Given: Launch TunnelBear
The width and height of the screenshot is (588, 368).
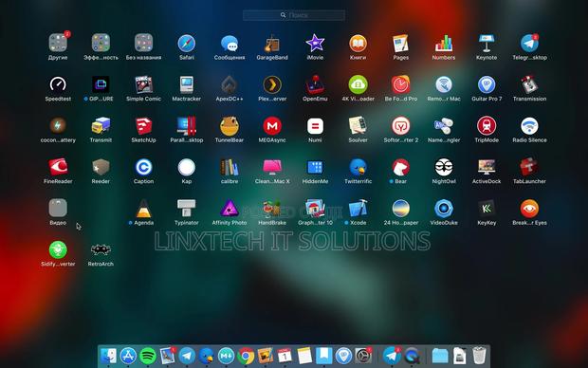Looking at the screenshot, I should [x=230, y=126].
